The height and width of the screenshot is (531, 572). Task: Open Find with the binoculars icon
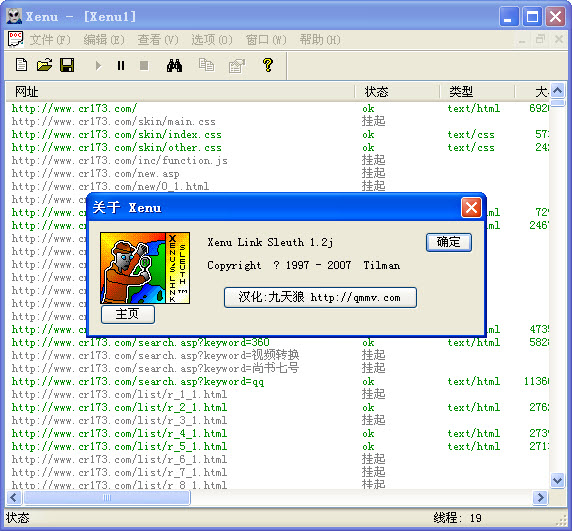[x=174, y=65]
